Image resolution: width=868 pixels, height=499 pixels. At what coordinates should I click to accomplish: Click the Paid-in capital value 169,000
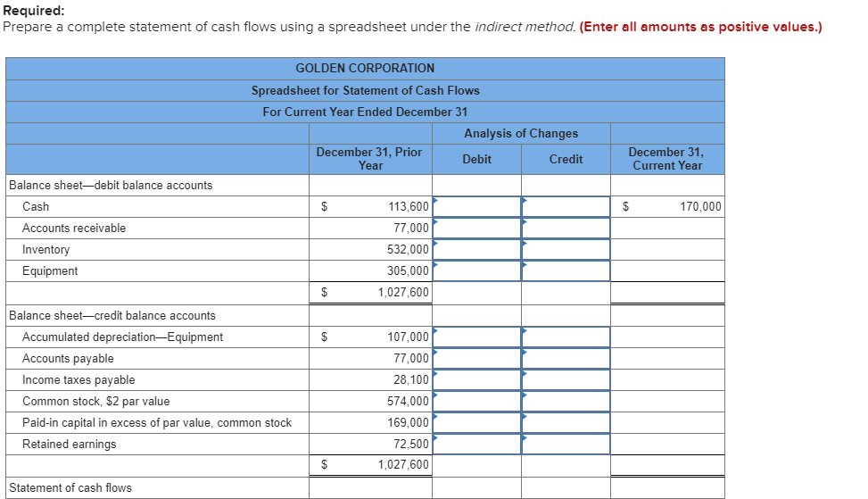tap(408, 422)
